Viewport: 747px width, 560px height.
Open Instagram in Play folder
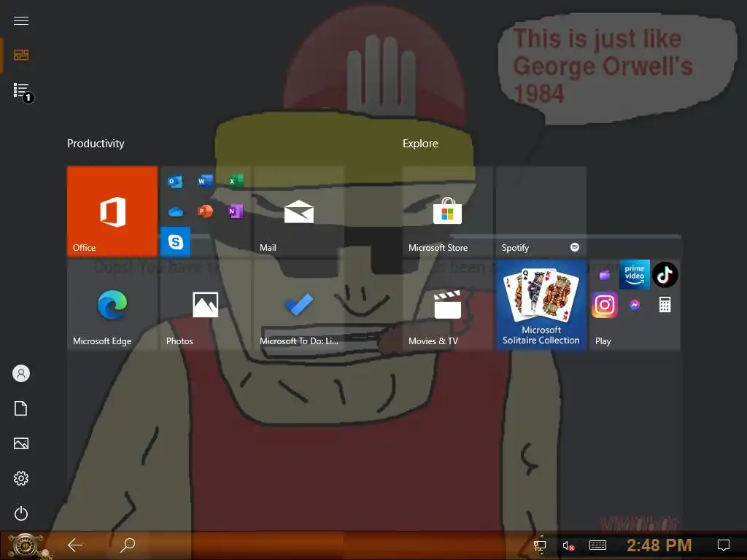pyautogui.click(x=605, y=305)
